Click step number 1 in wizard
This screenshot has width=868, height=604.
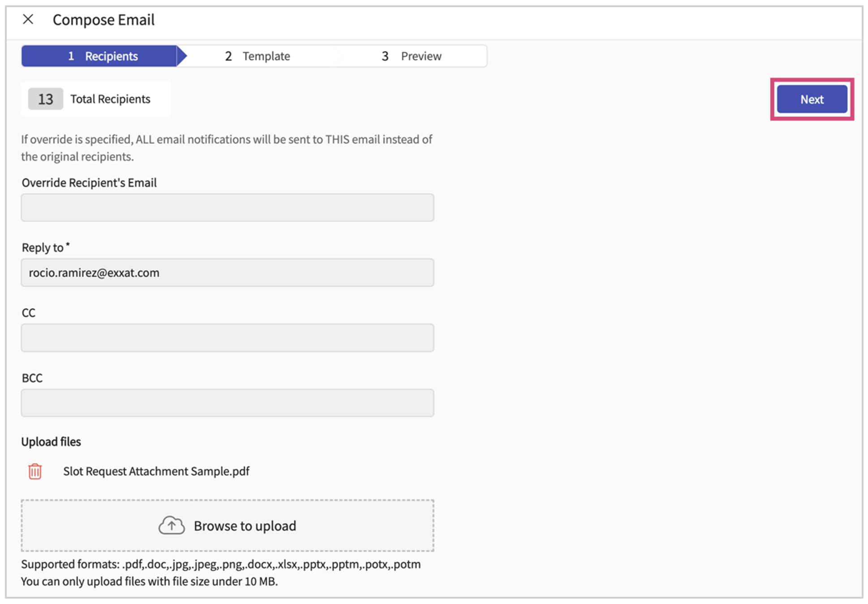(71, 56)
